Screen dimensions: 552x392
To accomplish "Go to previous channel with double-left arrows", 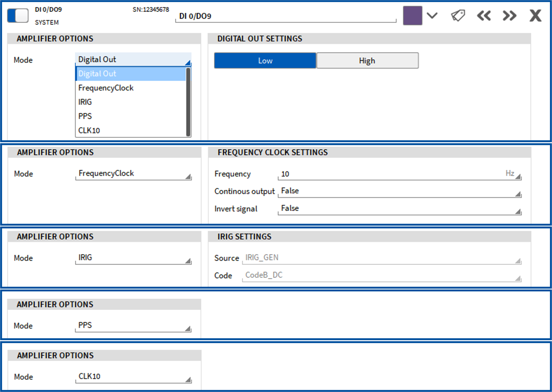I will [484, 16].
